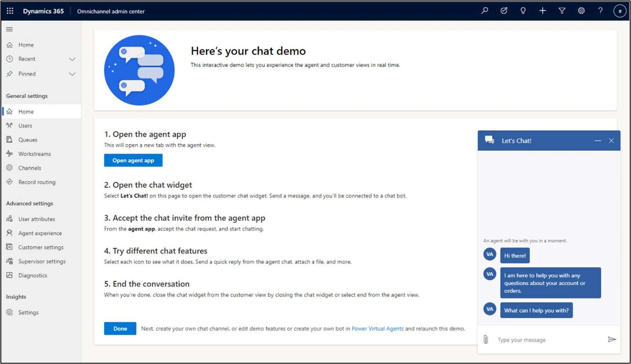631x364 pixels.
Task: Click the Open agent app button
Action: click(133, 160)
